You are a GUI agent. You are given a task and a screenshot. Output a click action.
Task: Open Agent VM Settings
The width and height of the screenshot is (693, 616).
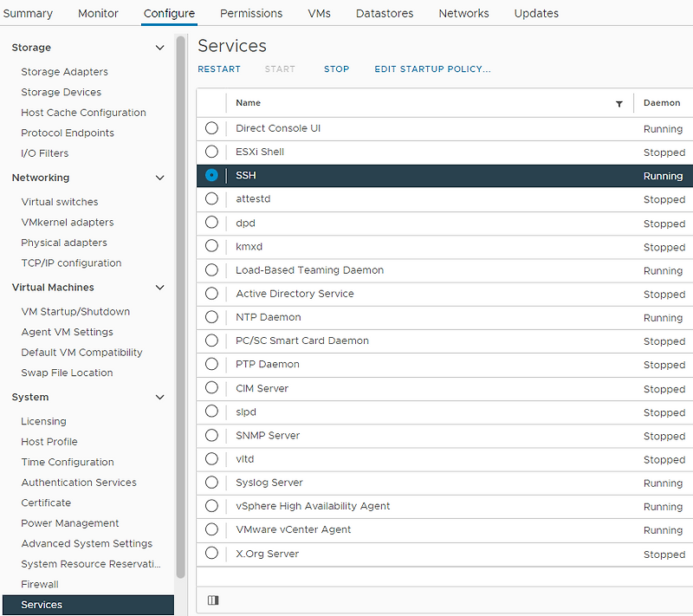tap(68, 332)
